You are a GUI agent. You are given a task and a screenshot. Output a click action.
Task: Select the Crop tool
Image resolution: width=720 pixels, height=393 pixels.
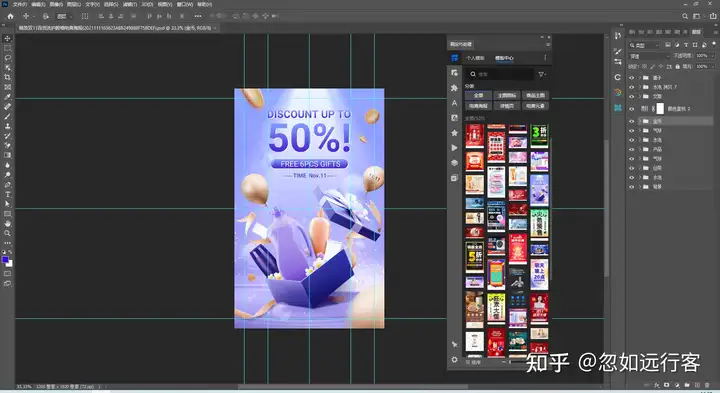[x=7, y=77]
